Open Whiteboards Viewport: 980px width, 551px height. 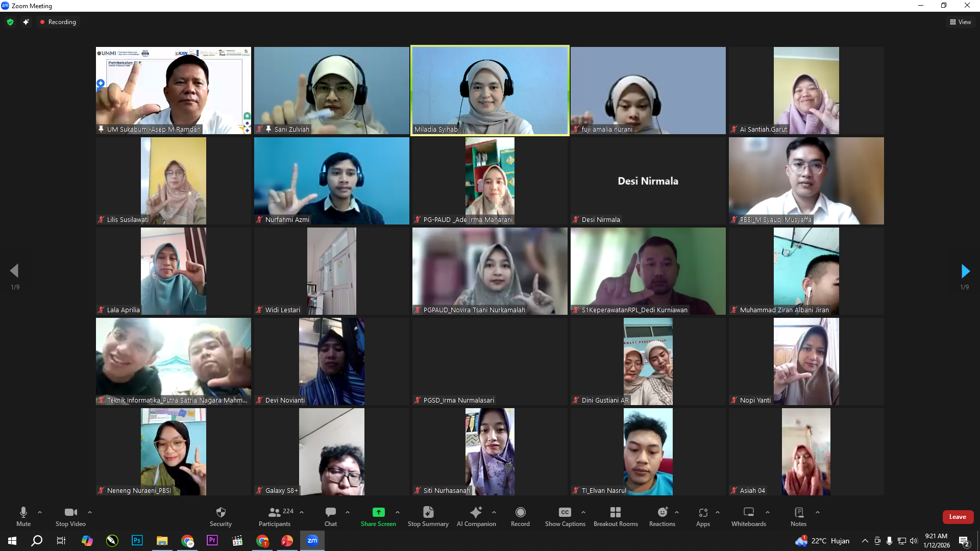pos(748,513)
